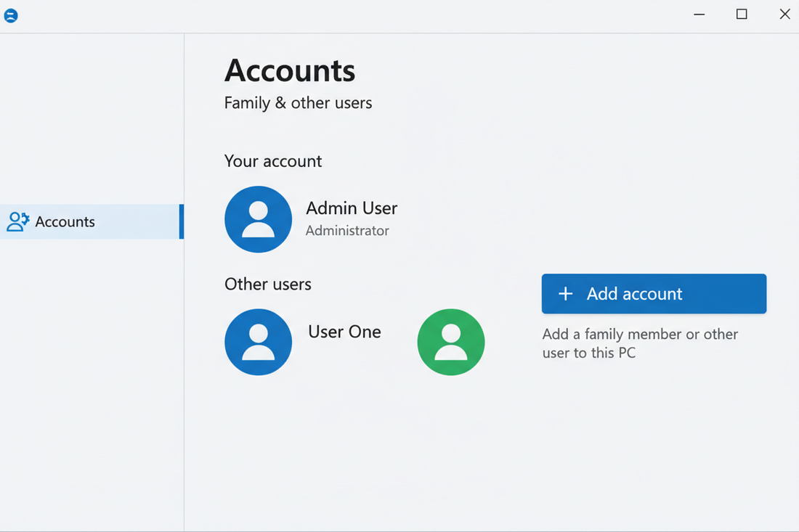Click the Family & other users subtitle
799x532 pixels.
[298, 103]
